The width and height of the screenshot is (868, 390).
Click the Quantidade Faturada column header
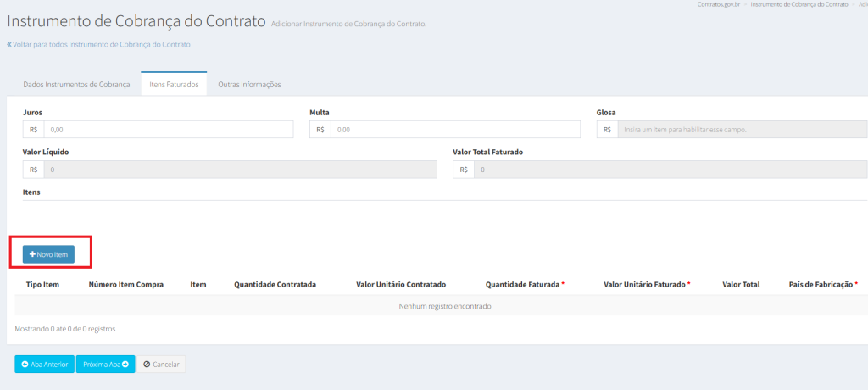point(522,285)
